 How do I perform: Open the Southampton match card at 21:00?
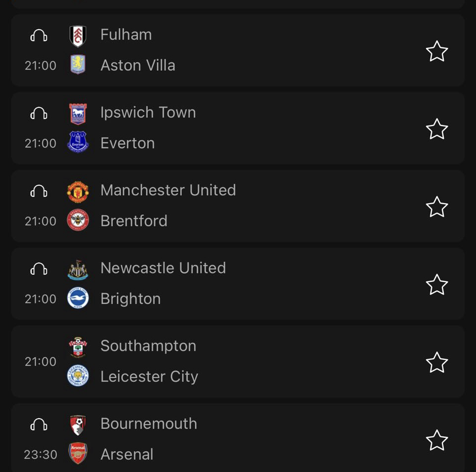[238, 361]
